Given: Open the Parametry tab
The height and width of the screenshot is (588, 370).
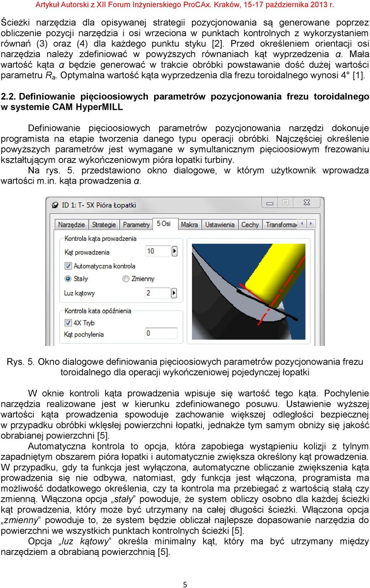Looking at the screenshot, I should coord(136,225).
